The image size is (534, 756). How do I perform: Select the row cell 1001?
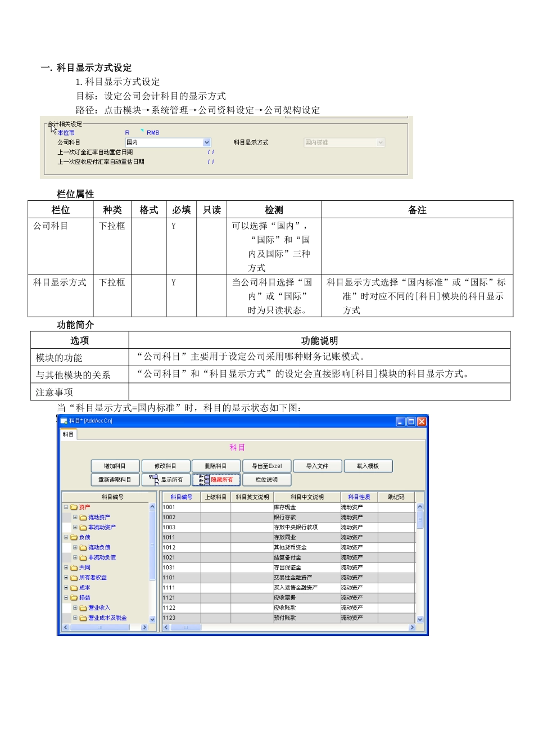pyautogui.click(x=181, y=507)
